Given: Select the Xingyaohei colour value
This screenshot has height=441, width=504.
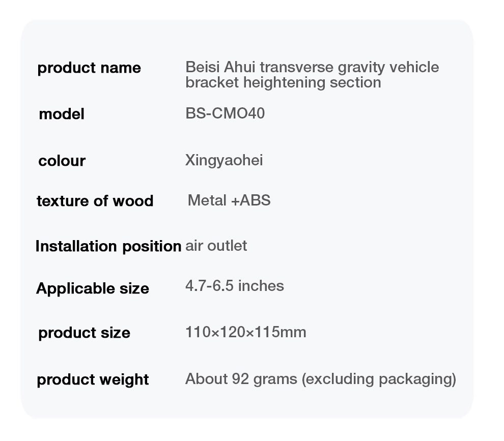Looking at the screenshot, I should click(224, 161).
